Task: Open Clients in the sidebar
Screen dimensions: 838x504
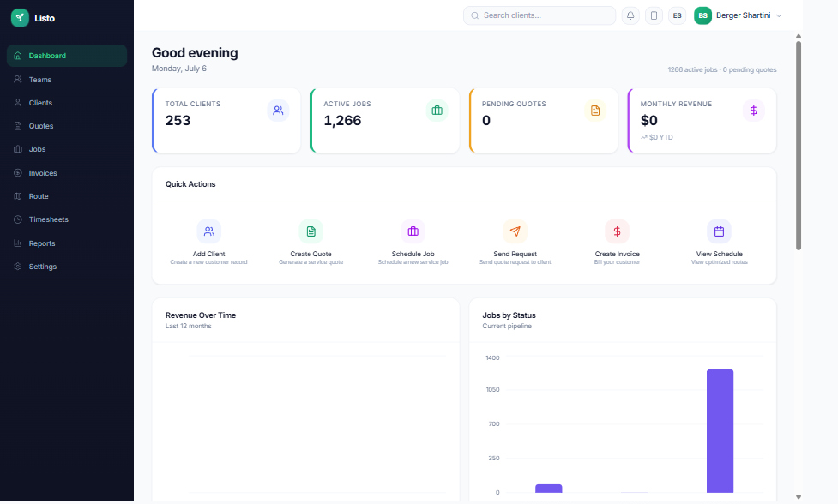Action: (x=67, y=103)
